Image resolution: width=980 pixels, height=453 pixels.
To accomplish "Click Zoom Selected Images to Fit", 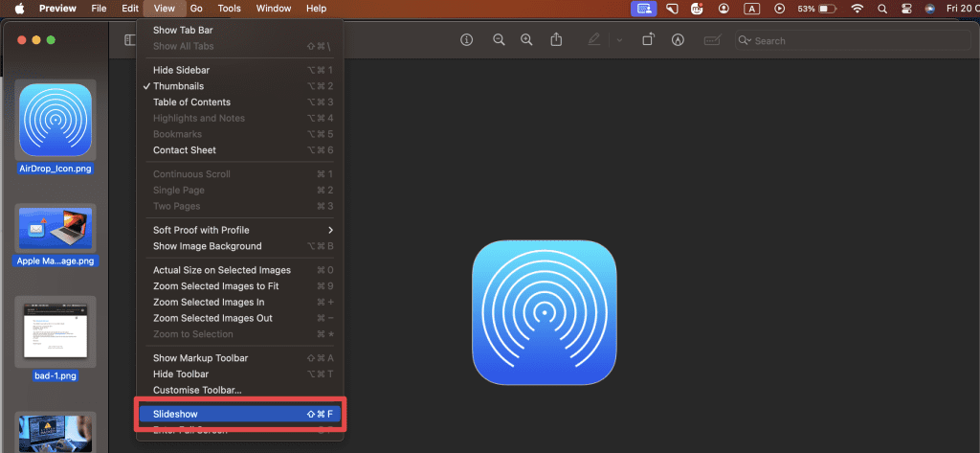I will pyautogui.click(x=215, y=286).
